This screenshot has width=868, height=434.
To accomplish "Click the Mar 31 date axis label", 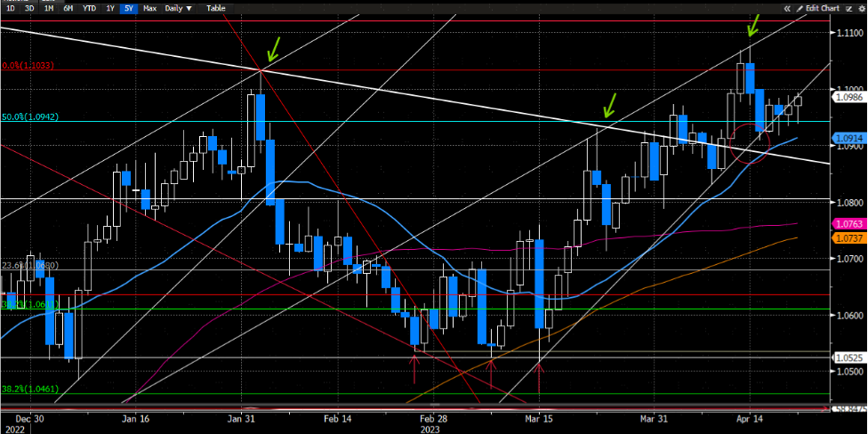I will (x=653, y=418).
